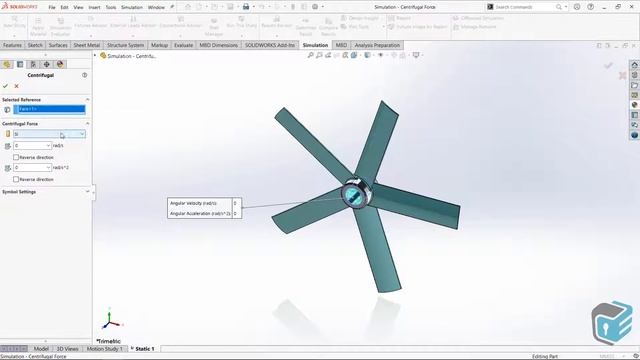Expand the Simulation - Centrifu... flyout tree
Screen dimensions: 640x360
pyautogui.click(x=95, y=56)
